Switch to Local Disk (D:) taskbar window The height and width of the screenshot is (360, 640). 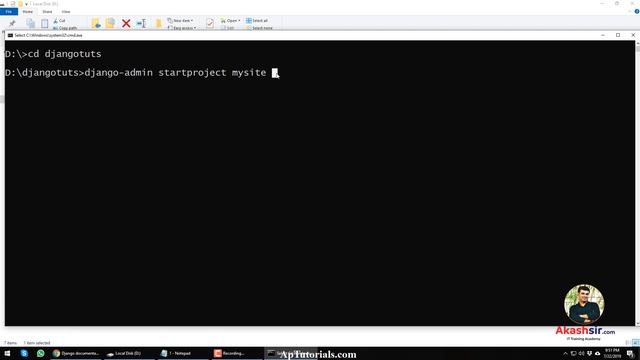pyautogui.click(x=128, y=353)
